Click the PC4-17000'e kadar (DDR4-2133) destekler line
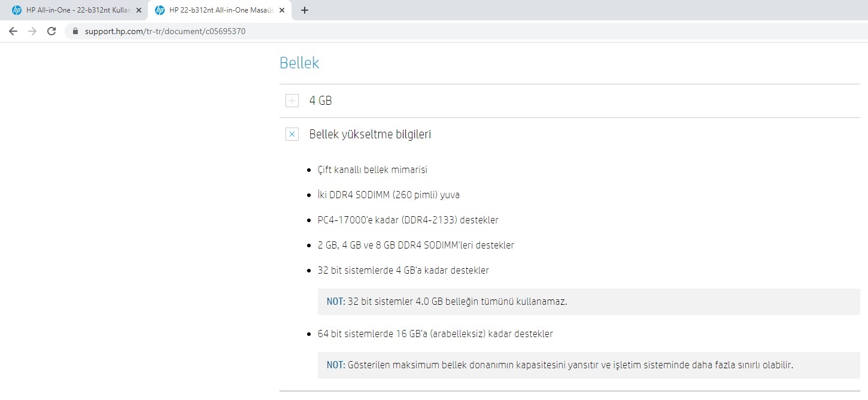Viewport: 868px width, 400px height. point(408,220)
